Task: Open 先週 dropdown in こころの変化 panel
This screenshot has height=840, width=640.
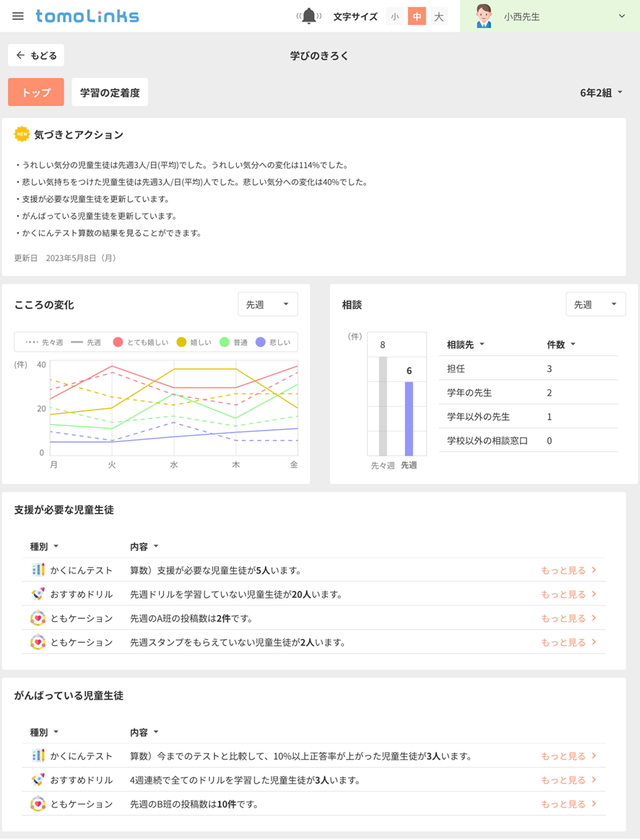Action: [x=267, y=305]
